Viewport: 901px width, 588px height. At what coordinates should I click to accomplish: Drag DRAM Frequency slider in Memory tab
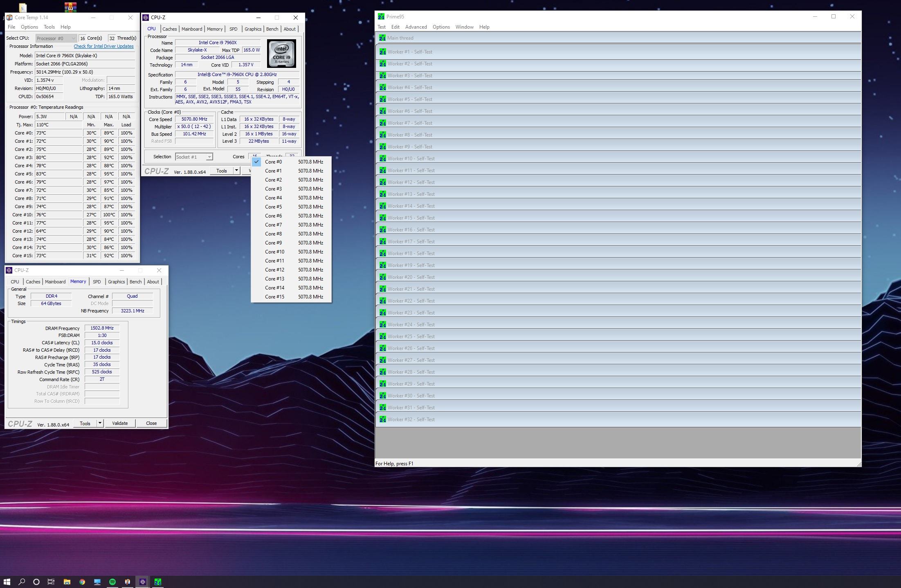[x=101, y=328]
